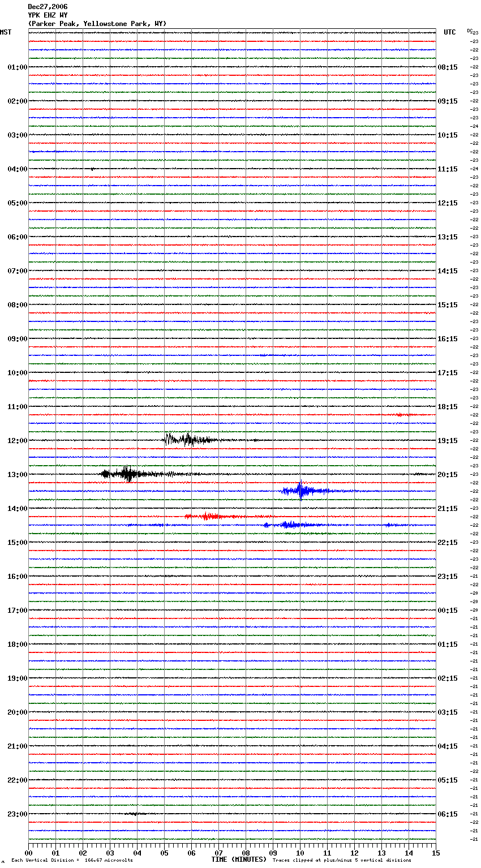Click the 'TIME (MINUTES)' axis title
This screenshot has width=481, height=868.
[x=239, y=860]
